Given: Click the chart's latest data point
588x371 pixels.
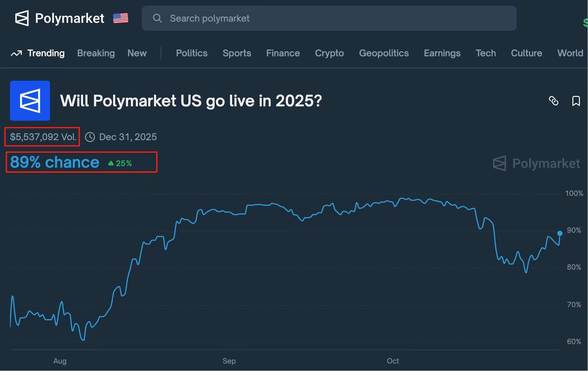Looking at the screenshot, I should [x=560, y=233].
